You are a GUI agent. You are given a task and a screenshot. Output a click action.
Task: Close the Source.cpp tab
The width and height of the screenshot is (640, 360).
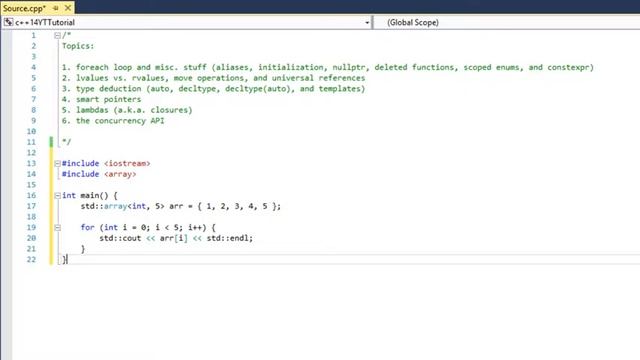68,8
